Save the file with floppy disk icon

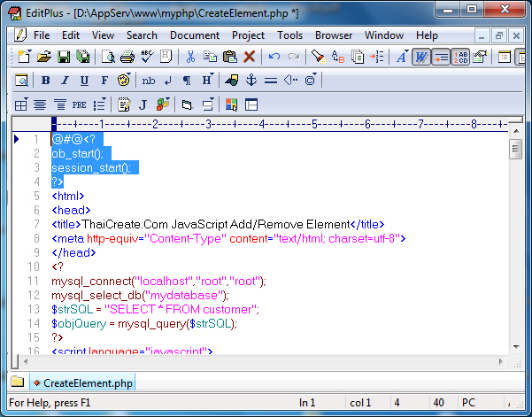(64, 57)
